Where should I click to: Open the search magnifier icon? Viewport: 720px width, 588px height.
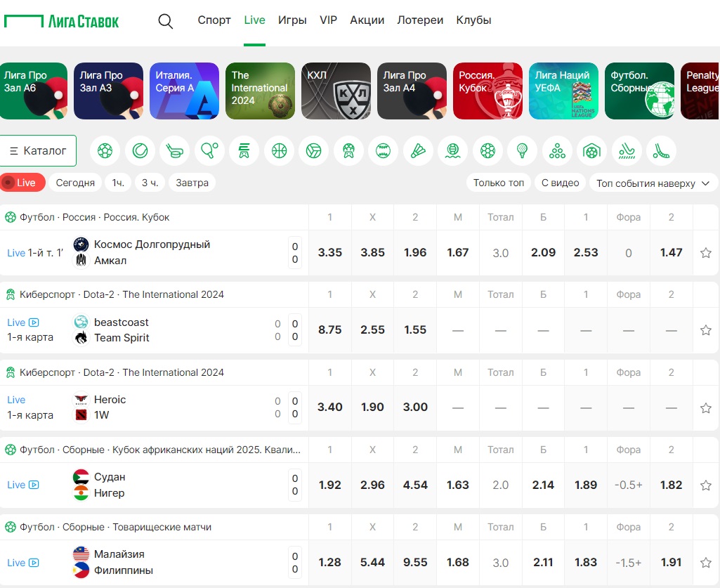pyautogui.click(x=165, y=21)
